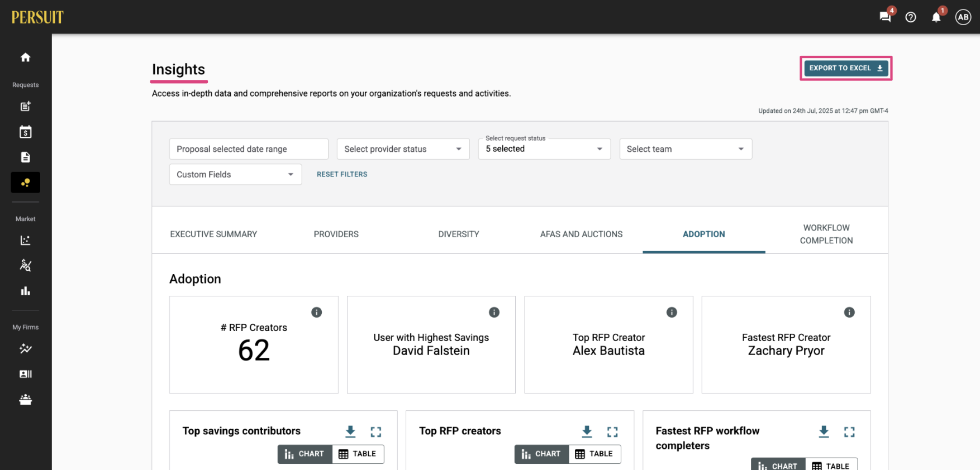Screen dimensions: 980x470
Task: Click the PERSUIT logo
Action: [x=37, y=17]
